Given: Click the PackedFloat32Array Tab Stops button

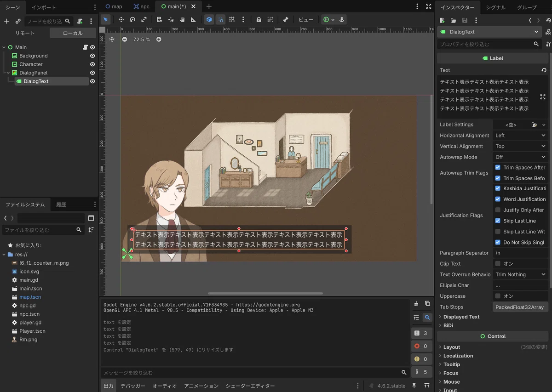Looking at the screenshot, I should 520,307.
